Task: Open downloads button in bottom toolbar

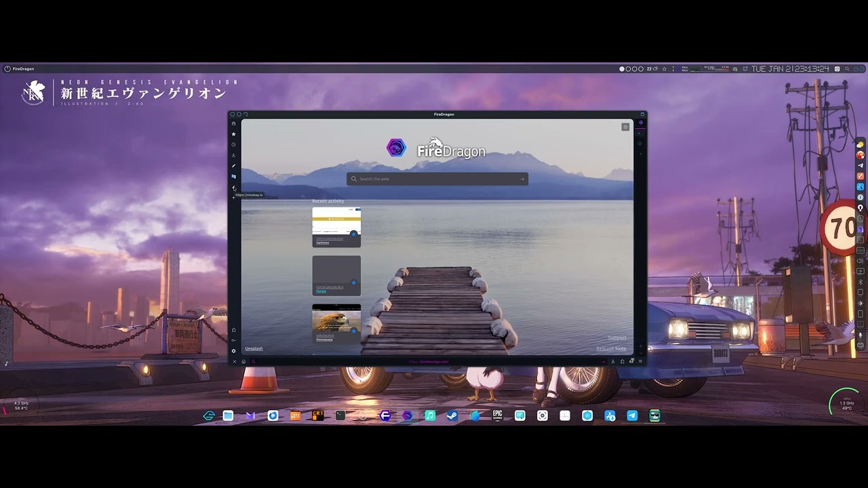Action: [613, 361]
